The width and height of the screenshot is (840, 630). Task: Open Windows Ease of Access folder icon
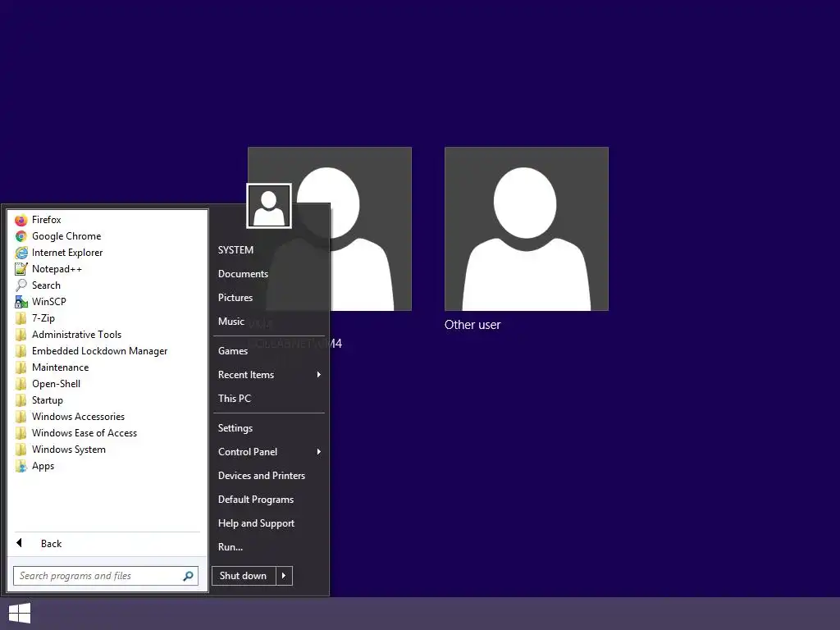(x=21, y=433)
